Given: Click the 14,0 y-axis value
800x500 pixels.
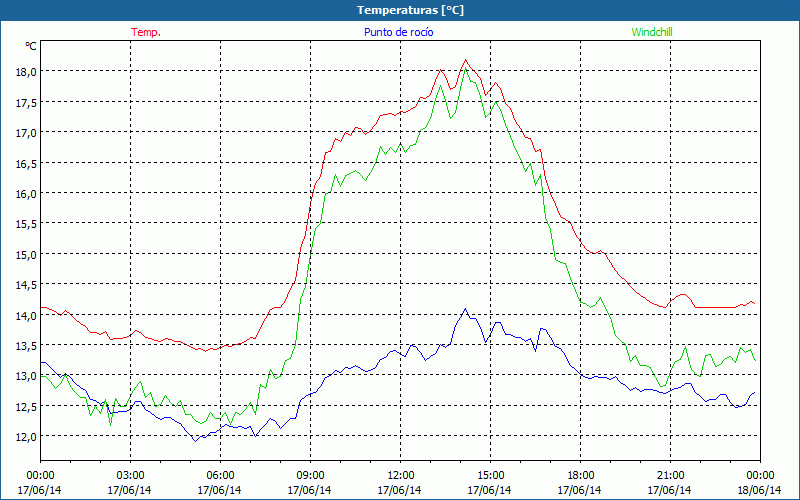Looking at the screenshot, I should tap(26, 315).
